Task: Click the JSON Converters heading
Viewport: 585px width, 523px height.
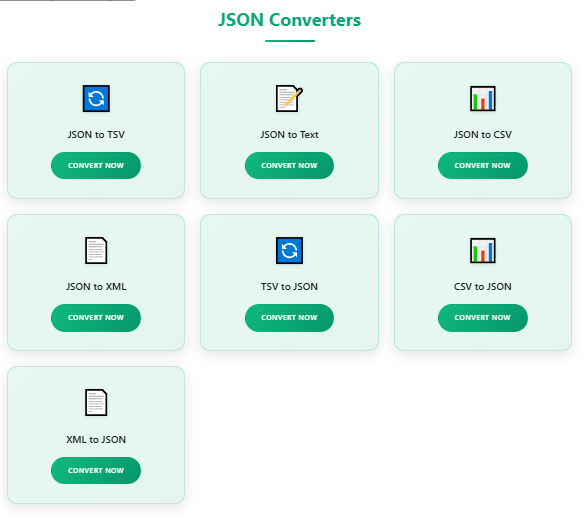Action: 290,20
